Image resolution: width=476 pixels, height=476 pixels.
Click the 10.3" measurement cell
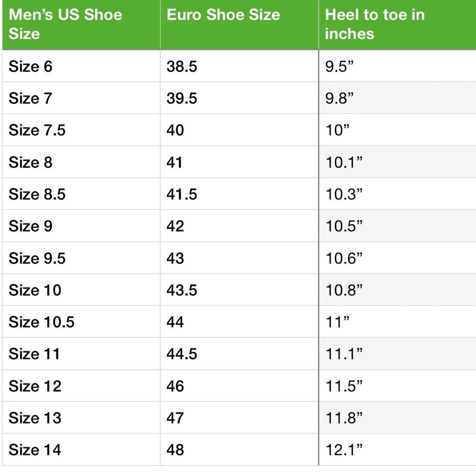tap(397, 194)
